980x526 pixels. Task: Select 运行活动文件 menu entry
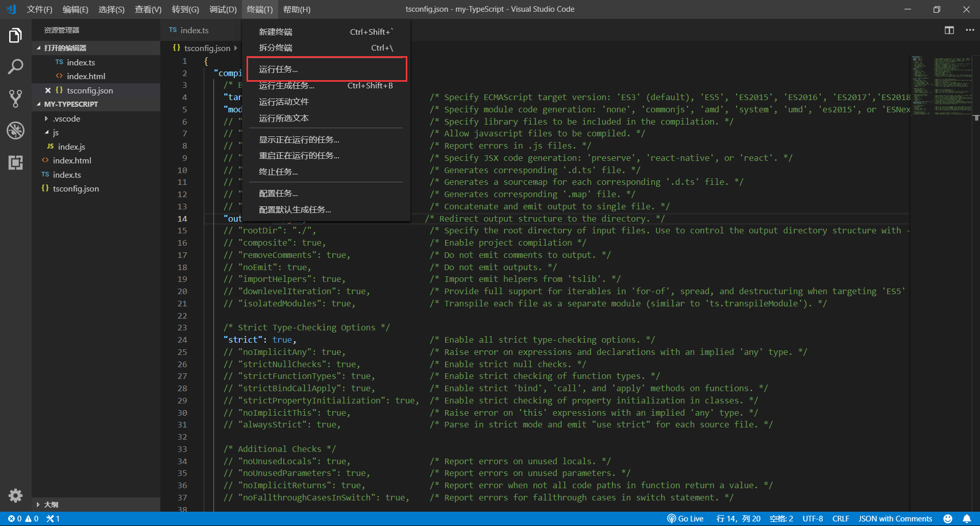(326, 102)
